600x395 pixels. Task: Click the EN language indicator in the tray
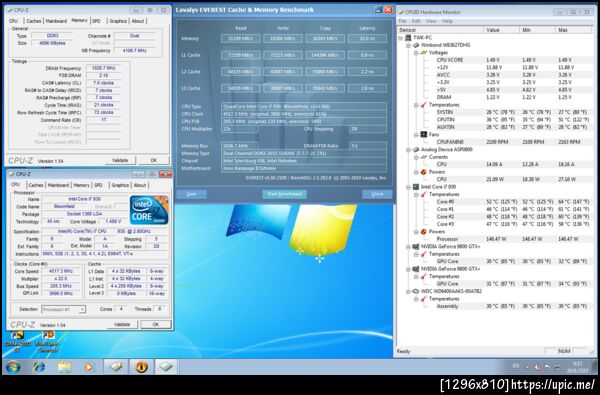[516, 366]
